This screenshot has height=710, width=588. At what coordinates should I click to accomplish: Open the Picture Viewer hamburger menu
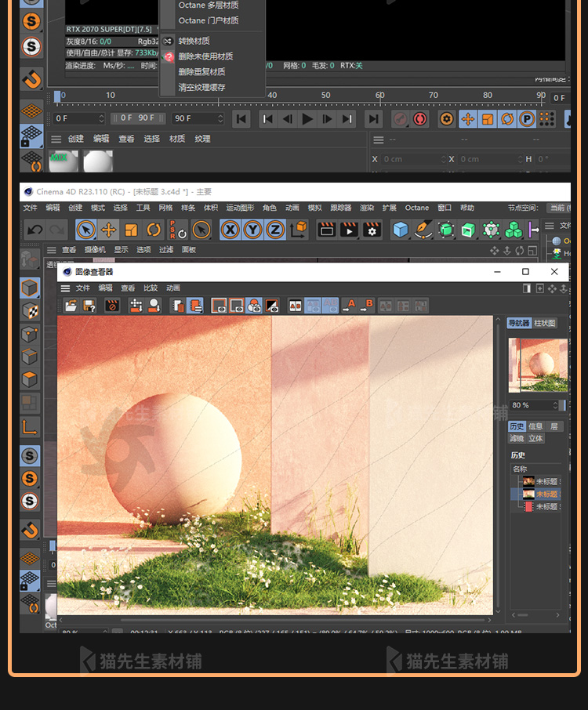(x=65, y=288)
